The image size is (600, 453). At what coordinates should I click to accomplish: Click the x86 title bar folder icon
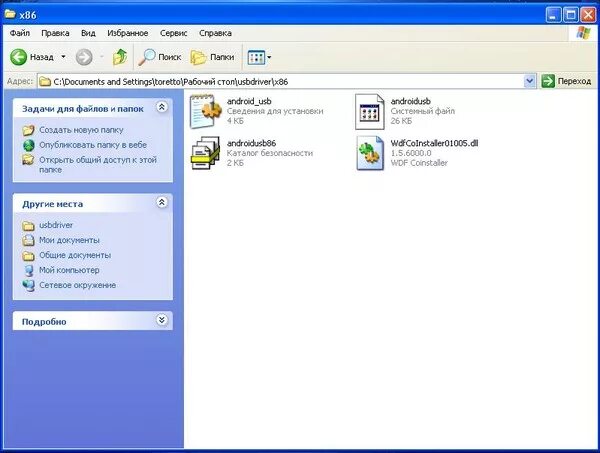click(10, 14)
